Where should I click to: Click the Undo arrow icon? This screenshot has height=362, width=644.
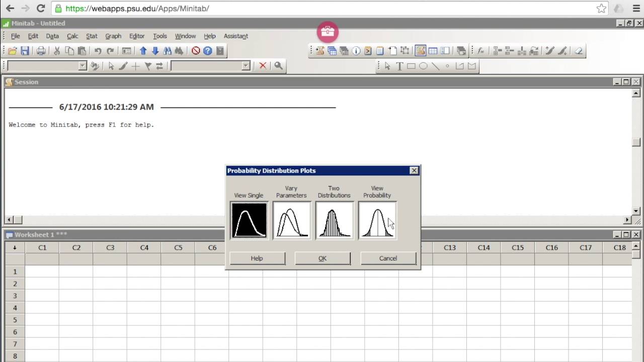[x=98, y=51]
